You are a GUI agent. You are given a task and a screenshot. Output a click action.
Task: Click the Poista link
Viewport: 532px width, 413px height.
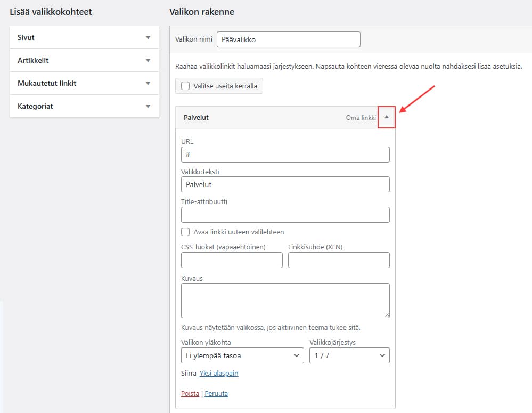point(190,394)
